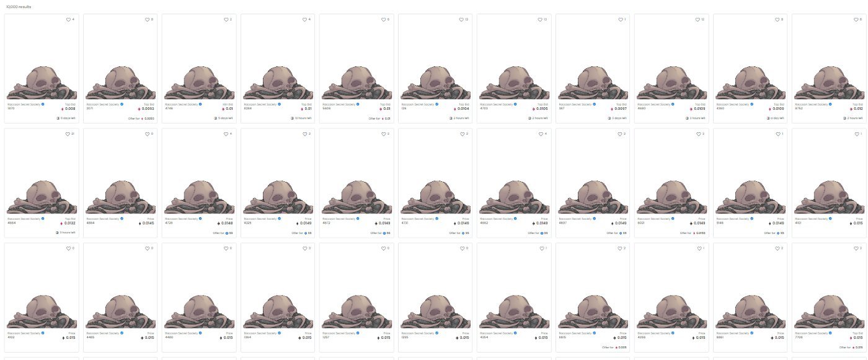The height and width of the screenshot is (360, 868).
Task: Like token 4703 using its heart
Action: (541, 20)
